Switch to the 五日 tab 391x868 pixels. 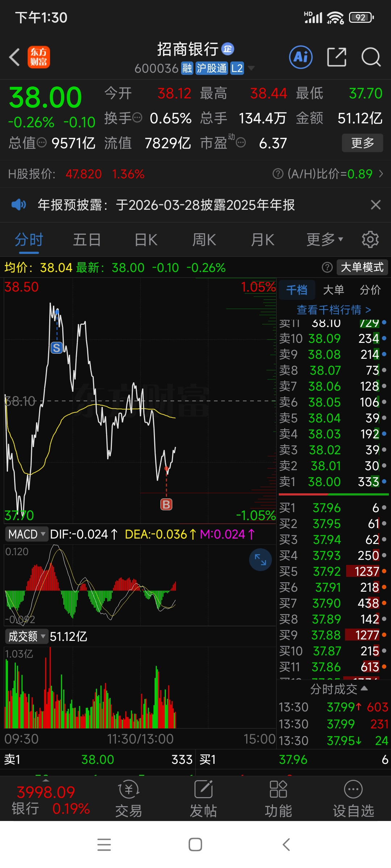tap(87, 240)
